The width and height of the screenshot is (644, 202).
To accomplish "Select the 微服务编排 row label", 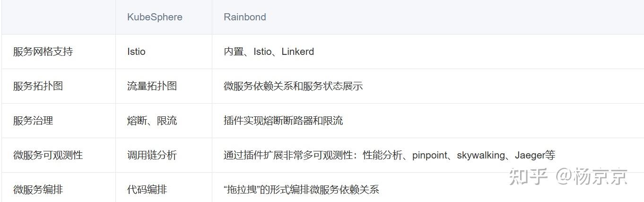I will point(38,190).
